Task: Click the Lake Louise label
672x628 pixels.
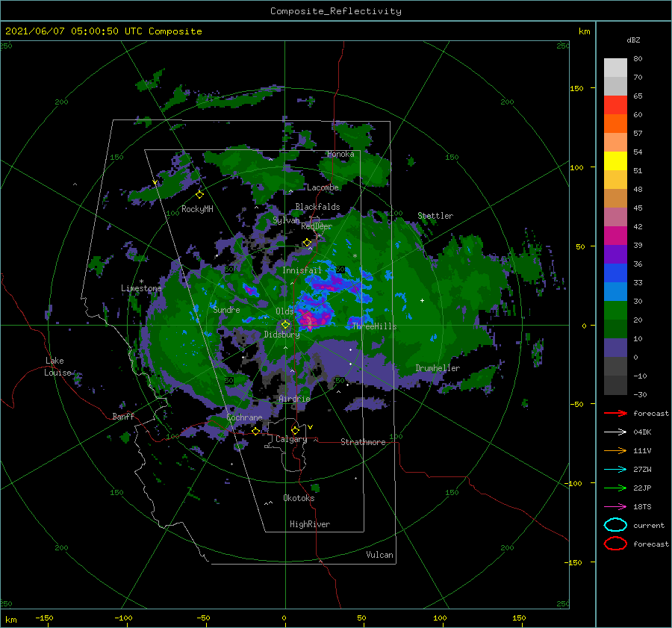Action: pyautogui.click(x=58, y=367)
